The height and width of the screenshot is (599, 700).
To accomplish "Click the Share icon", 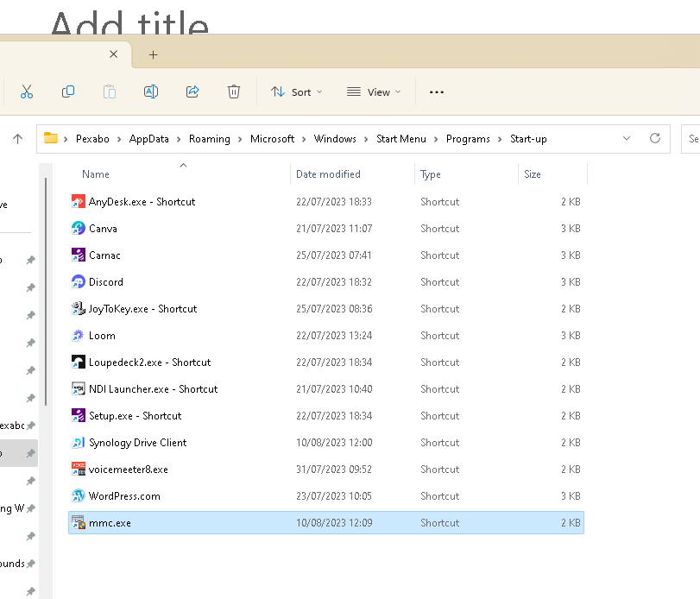I will coord(192,92).
